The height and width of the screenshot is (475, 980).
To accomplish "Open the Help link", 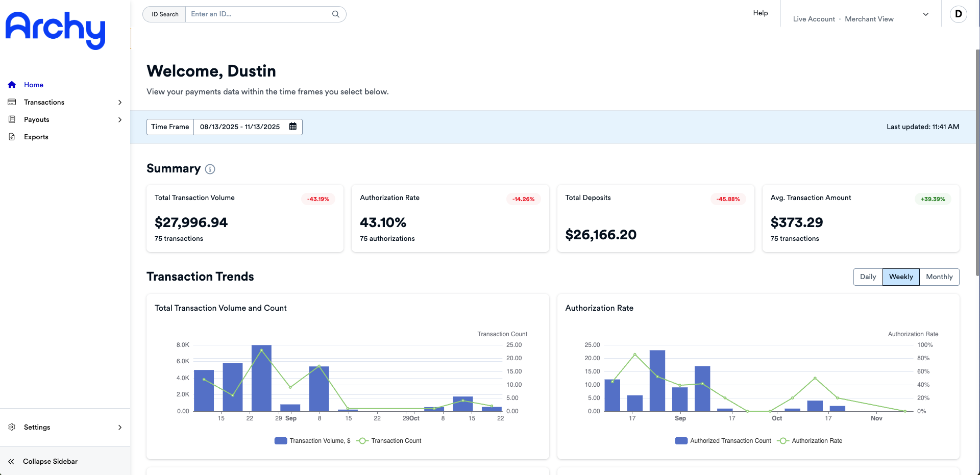I will coord(760,13).
